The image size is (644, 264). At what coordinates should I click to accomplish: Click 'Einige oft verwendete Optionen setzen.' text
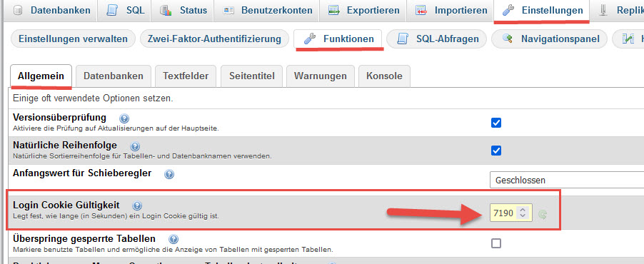(x=94, y=99)
